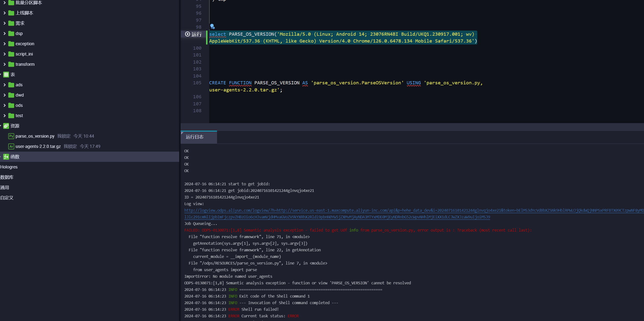
Task: Select the 资源 tree node
Action: (x=89, y=126)
